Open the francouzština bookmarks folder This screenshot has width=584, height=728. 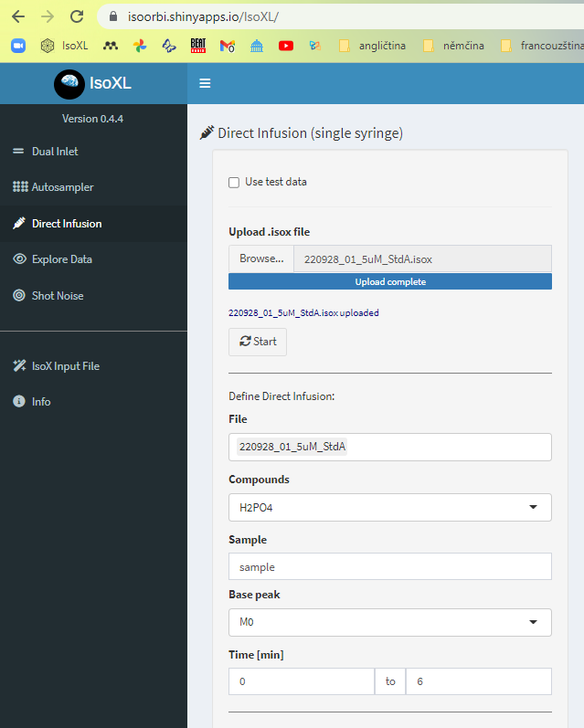(x=542, y=46)
